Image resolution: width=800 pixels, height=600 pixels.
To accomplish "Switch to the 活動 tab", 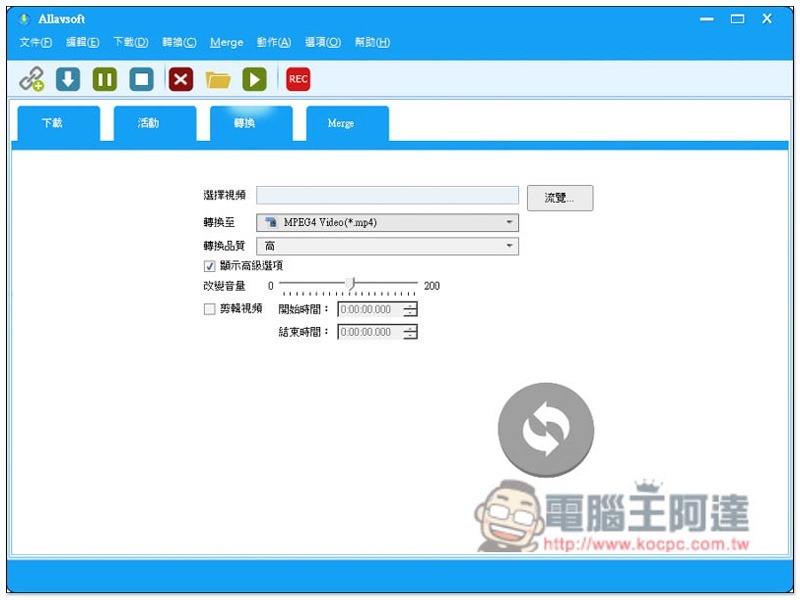I will 155,123.
